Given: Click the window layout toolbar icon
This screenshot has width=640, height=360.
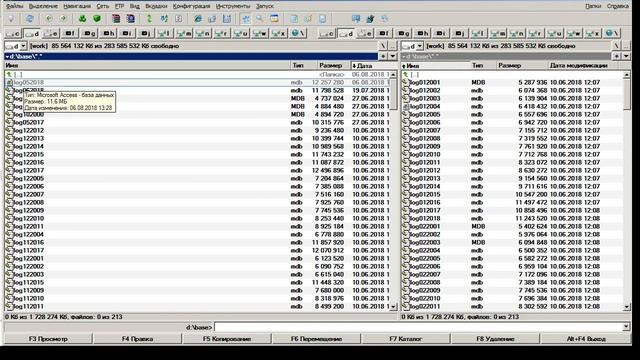Looking at the screenshot, I should tap(274, 19).
